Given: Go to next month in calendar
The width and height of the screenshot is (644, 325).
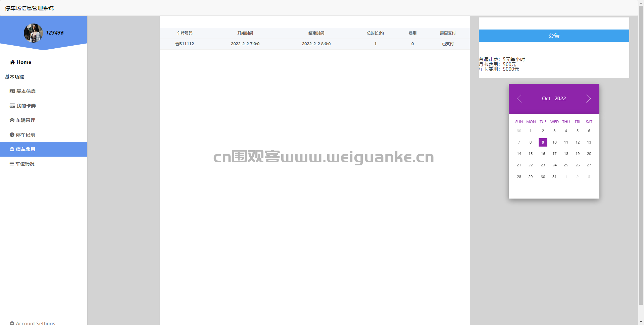Looking at the screenshot, I should pos(588,99).
